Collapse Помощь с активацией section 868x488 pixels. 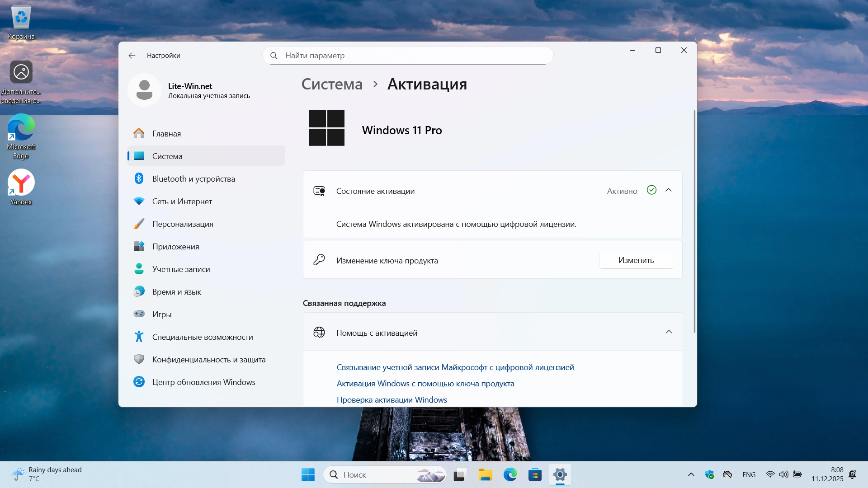[669, 332]
